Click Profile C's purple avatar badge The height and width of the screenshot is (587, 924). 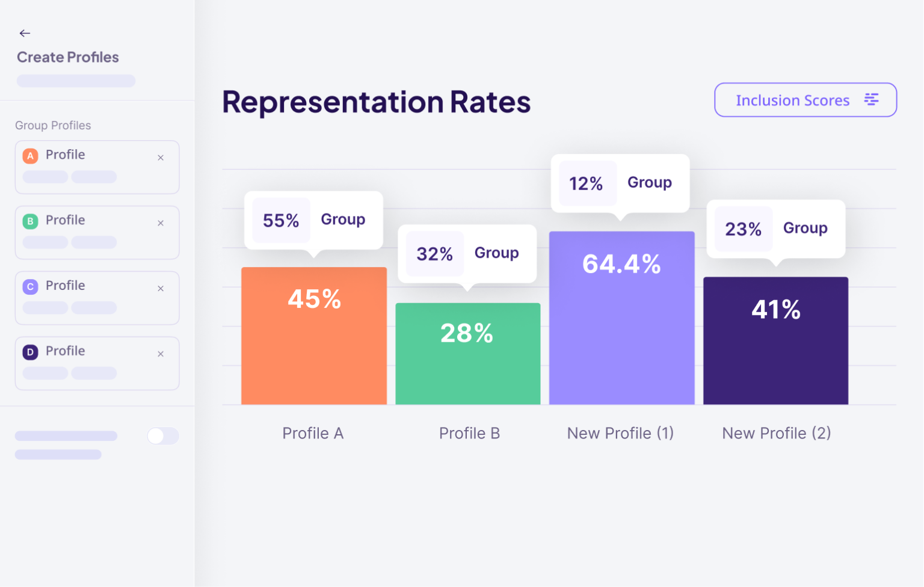tap(30, 287)
